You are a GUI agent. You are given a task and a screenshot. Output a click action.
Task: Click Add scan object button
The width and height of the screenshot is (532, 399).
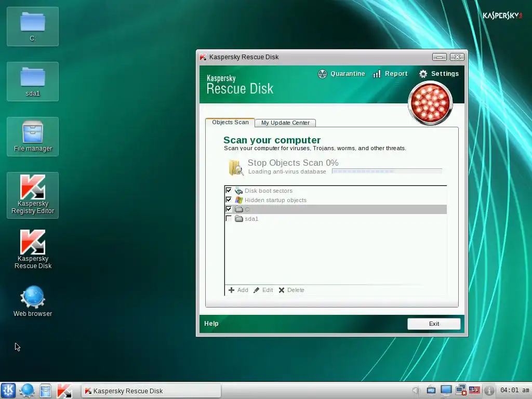pos(238,290)
